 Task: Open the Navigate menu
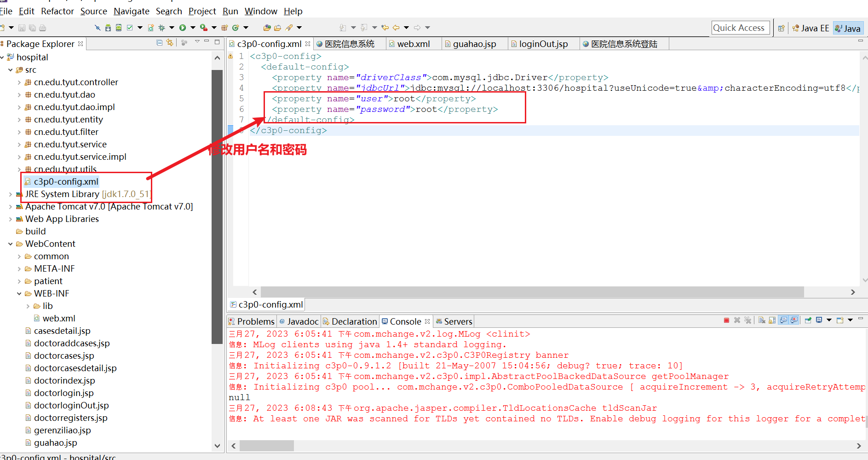click(132, 11)
